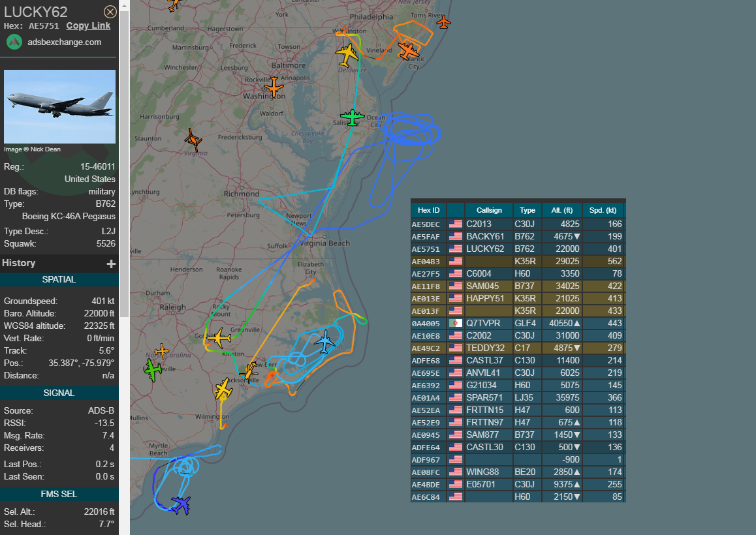This screenshot has width=756, height=535.
Task: Close the LUCKY62 aircraft info panel
Action: click(110, 12)
